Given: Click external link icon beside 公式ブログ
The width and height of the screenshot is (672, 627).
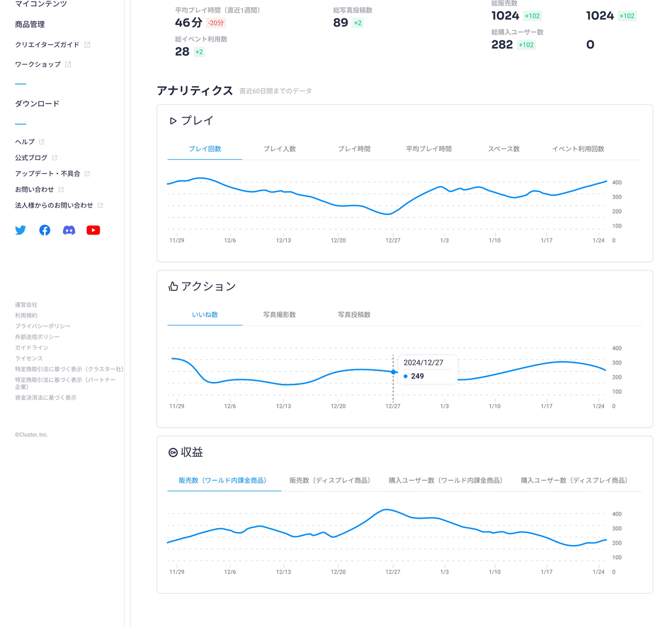Looking at the screenshot, I should (55, 158).
